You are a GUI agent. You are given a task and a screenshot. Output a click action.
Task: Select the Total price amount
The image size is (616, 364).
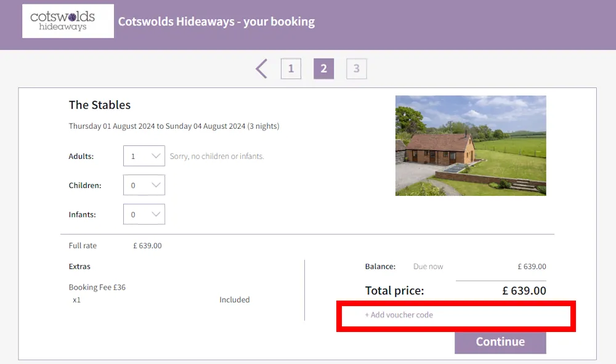524,290
